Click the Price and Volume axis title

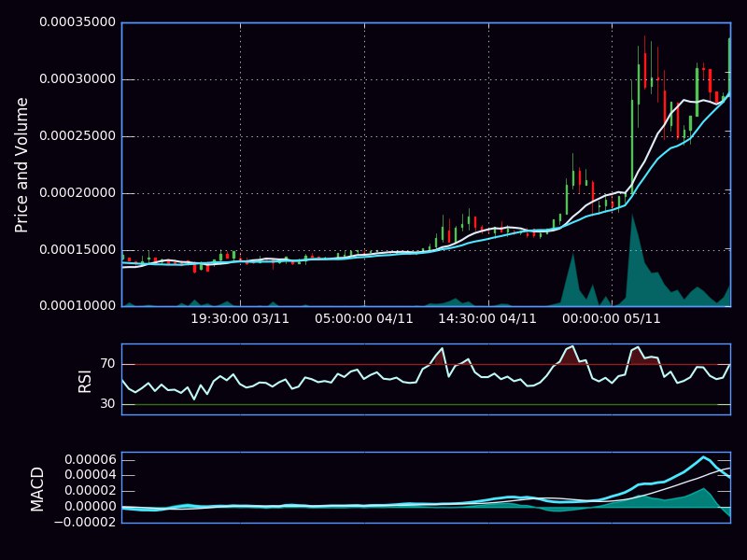[x=21, y=165]
